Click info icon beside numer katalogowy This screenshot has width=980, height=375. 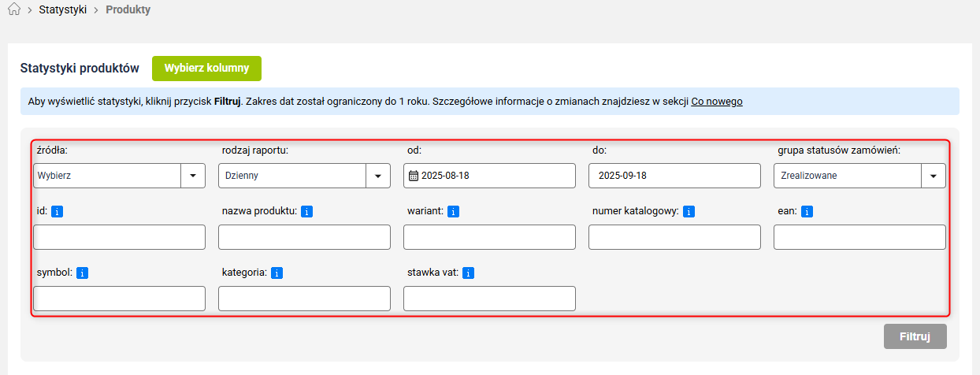(689, 211)
